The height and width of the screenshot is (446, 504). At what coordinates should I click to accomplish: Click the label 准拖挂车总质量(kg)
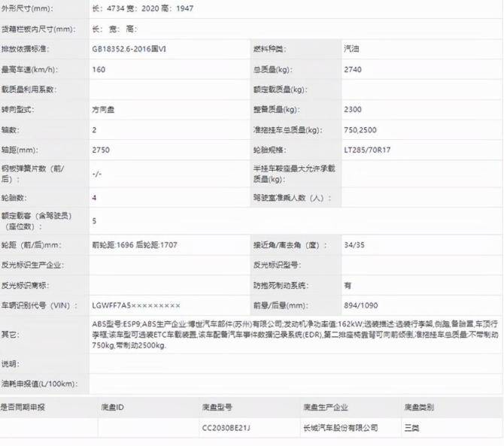tap(288, 130)
